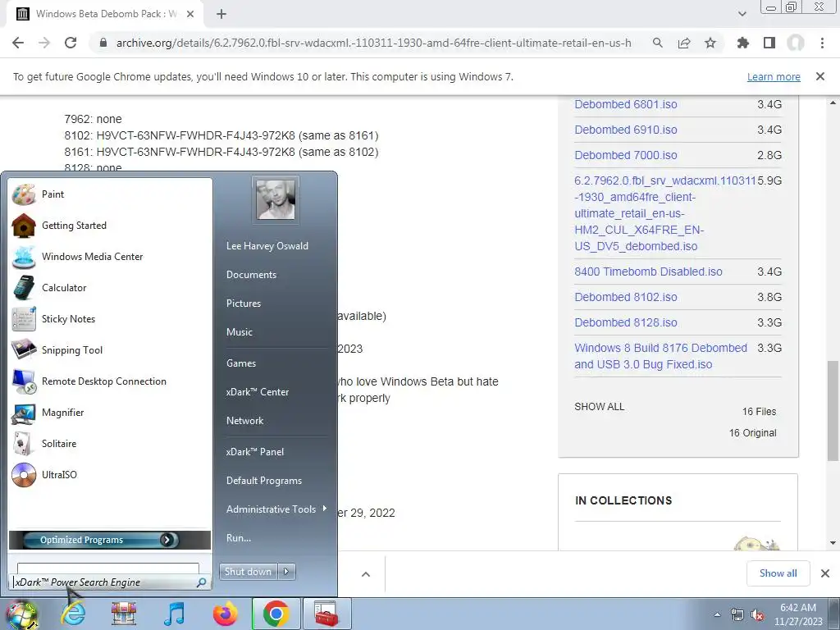Open Games from the Start menu

(241, 363)
